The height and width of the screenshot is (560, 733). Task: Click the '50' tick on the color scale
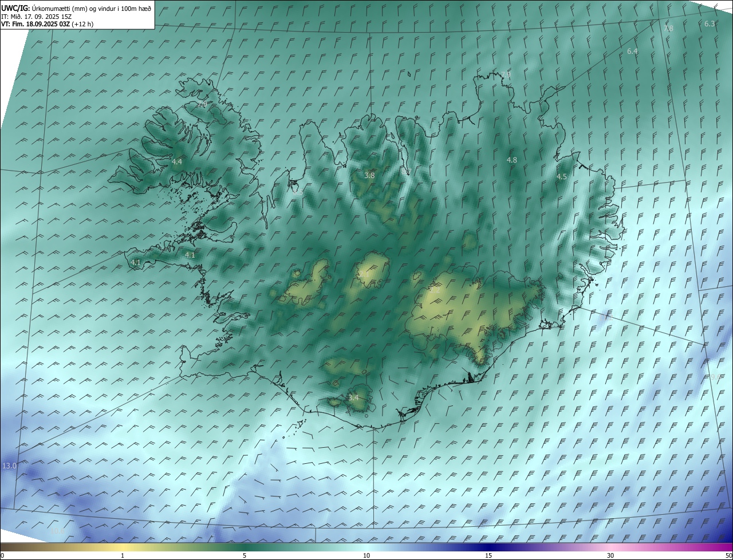point(728,555)
